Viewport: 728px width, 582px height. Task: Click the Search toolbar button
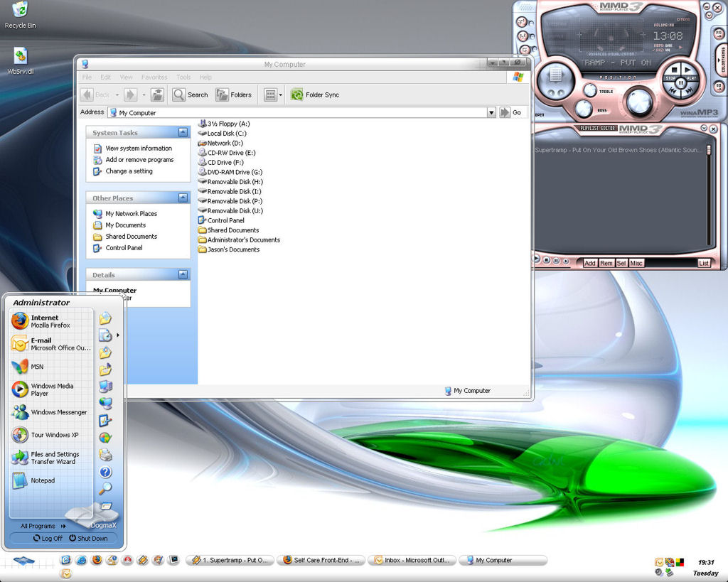coord(191,95)
